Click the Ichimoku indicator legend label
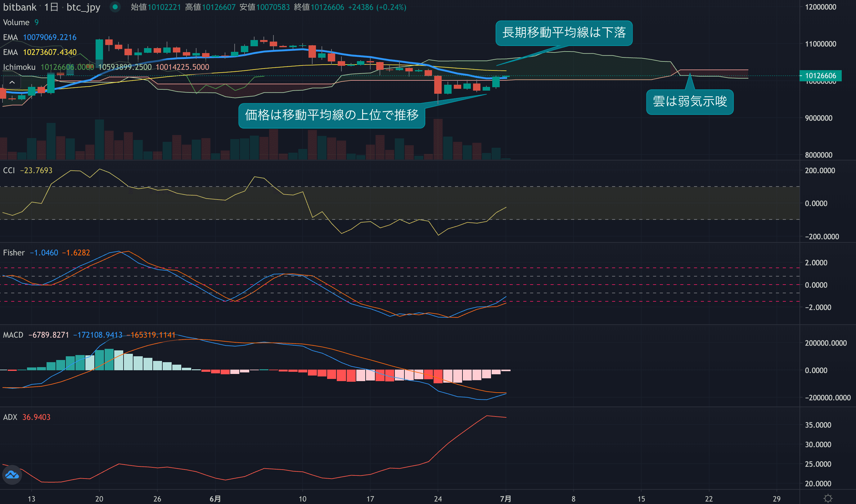This screenshot has height=504, width=856. click(19, 67)
